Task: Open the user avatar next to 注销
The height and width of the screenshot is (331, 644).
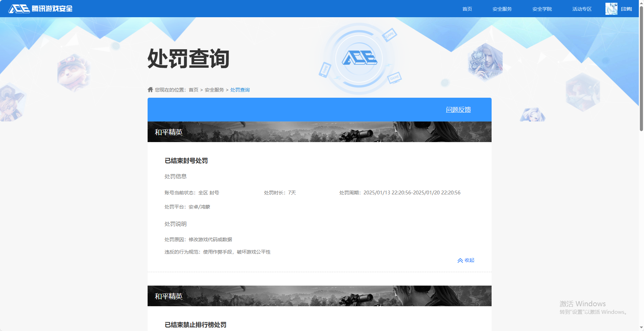Action: [611, 9]
